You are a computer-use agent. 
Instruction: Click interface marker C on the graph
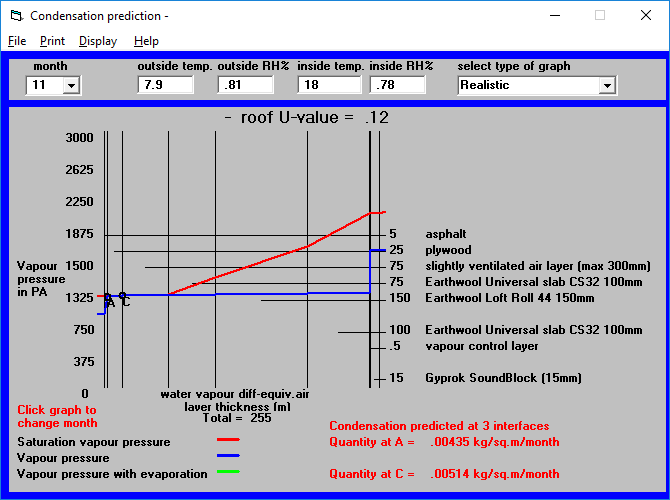click(124, 300)
